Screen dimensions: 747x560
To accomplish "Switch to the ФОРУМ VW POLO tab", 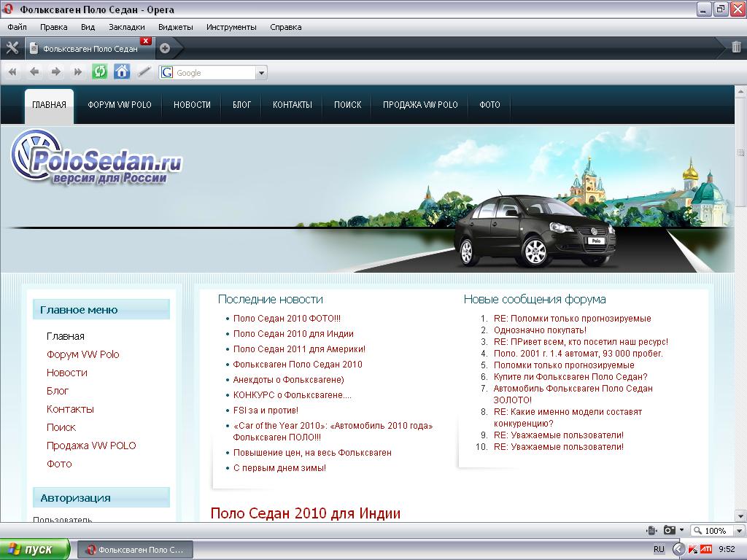I will click(x=120, y=105).
